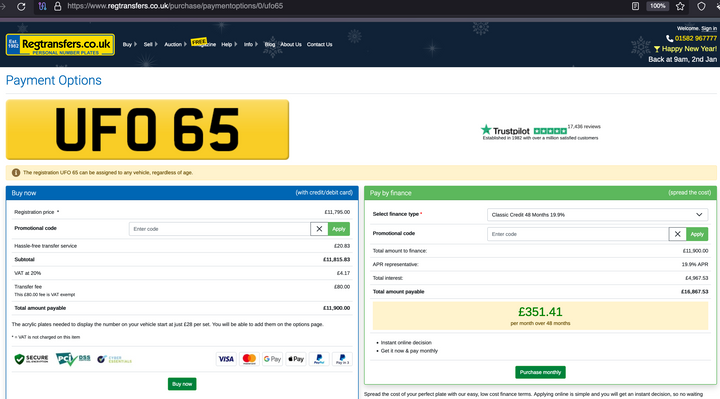Image resolution: width=720 pixels, height=399 pixels.
Task: Click the shield icon in browser toolbar
Action: (x=701, y=6)
